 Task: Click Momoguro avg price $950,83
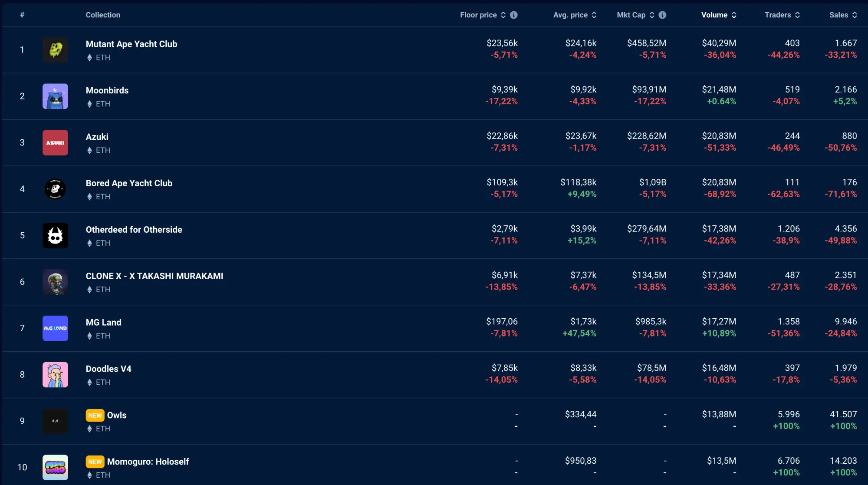click(581, 461)
